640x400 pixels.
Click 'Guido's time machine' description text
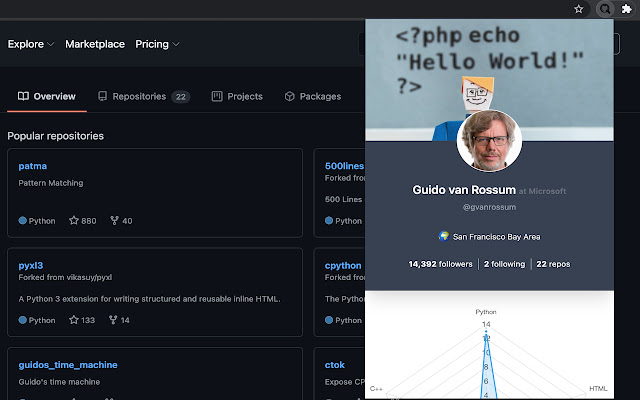point(59,382)
